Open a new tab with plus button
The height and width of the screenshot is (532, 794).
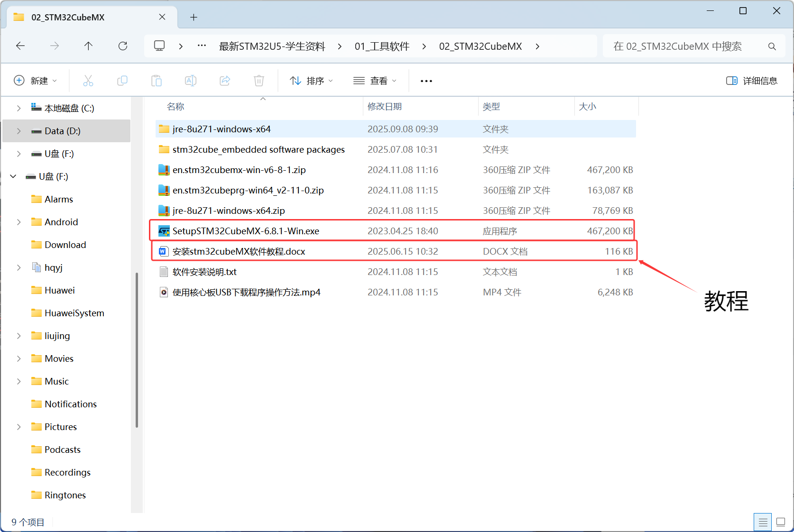coord(194,18)
